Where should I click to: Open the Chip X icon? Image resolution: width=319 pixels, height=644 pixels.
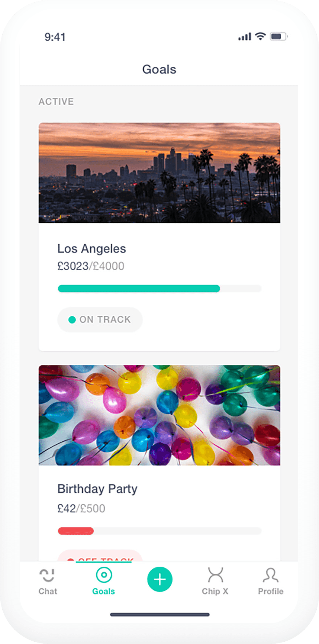tap(215, 575)
